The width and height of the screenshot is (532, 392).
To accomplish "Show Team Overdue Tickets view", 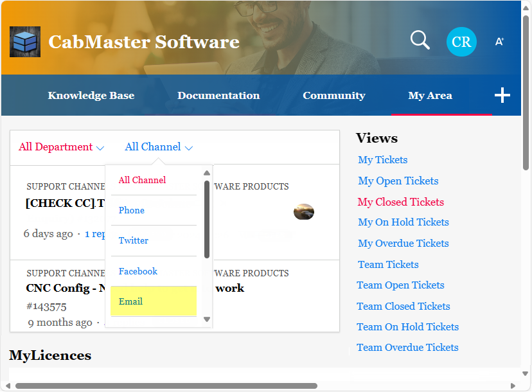I will click(407, 348).
